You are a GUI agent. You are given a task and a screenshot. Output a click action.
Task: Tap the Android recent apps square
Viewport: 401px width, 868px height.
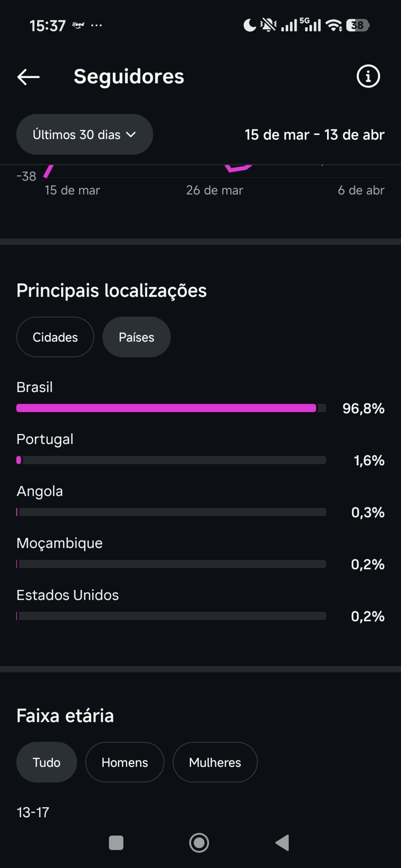116,843
